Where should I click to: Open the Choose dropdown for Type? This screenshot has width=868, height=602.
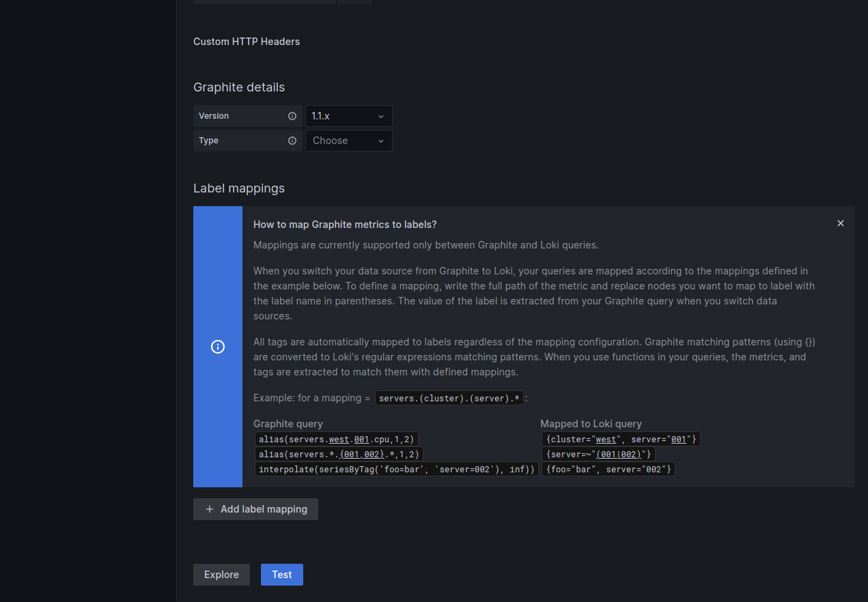[348, 141]
